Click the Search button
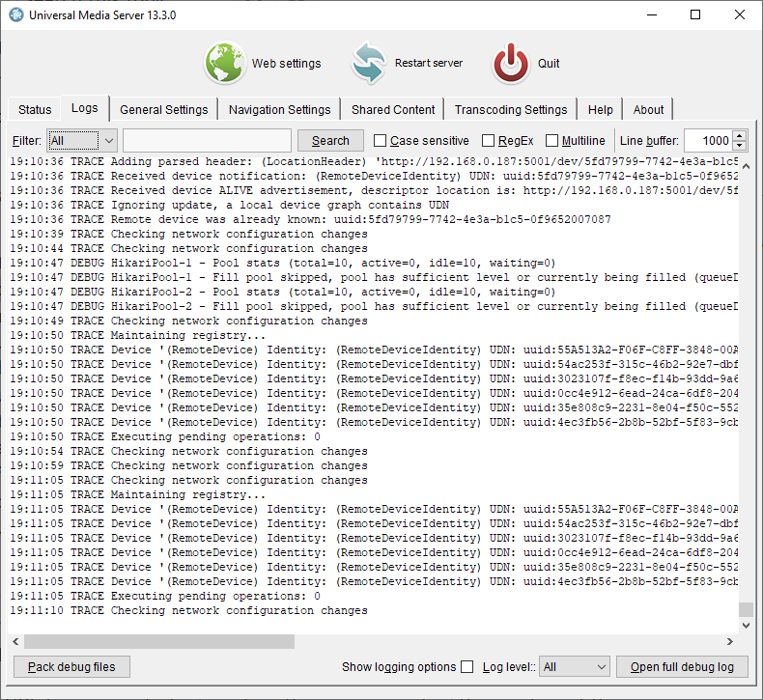This screenshot has width=763, height=700. pos(330,141)
